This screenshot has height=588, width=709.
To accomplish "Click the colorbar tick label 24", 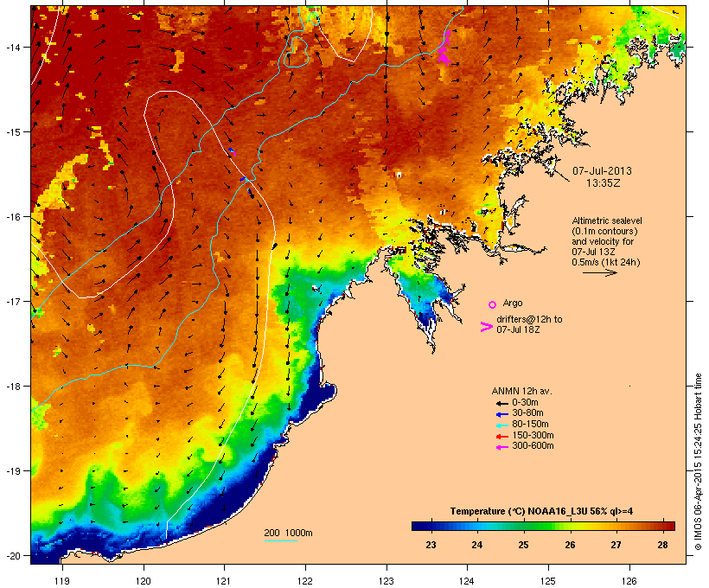I will [477, 545].
